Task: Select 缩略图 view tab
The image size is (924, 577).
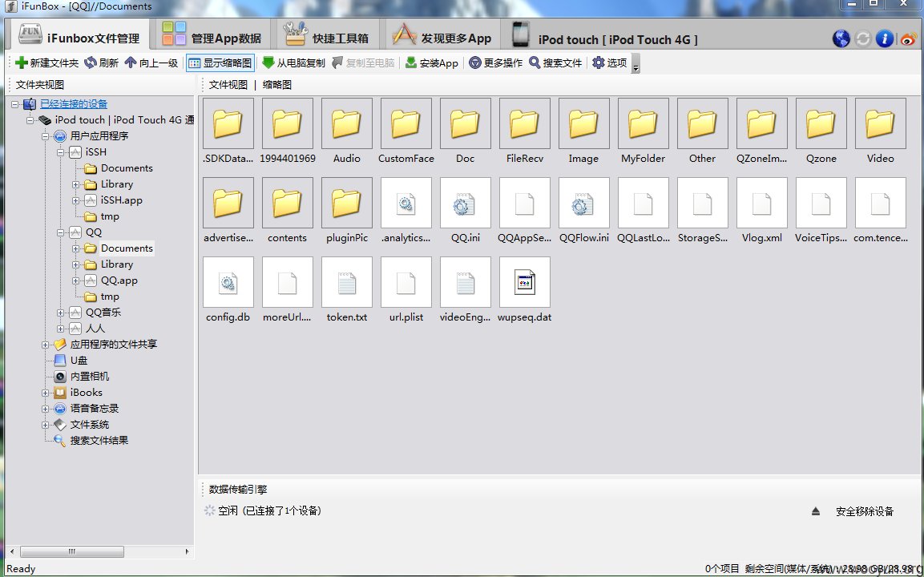Action: click(277, 85)
